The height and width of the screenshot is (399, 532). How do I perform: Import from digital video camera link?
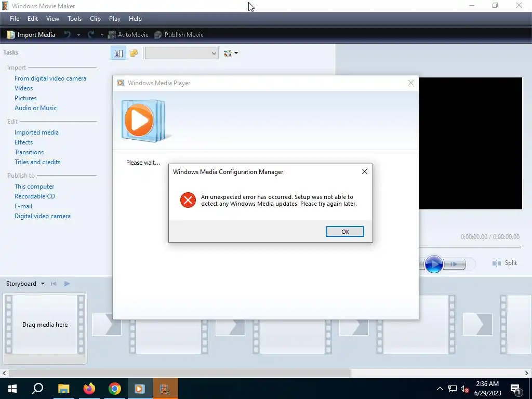point(50,78)
